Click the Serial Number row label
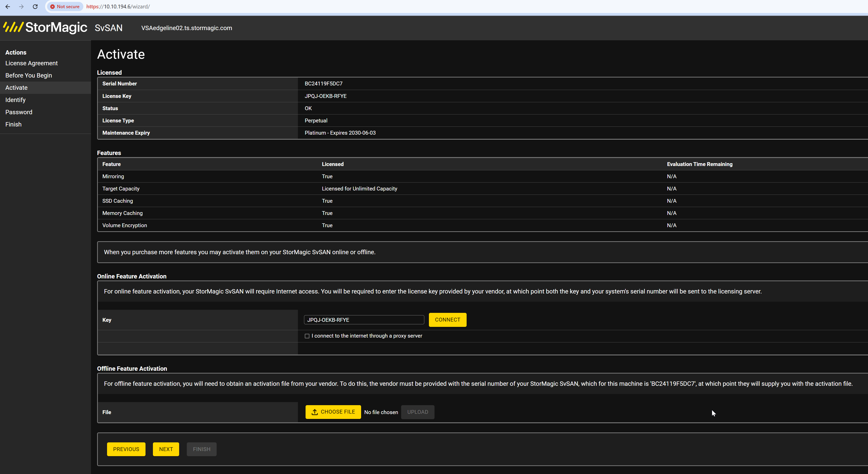Screen dimensions: 868x474 click(x=120, y=84)
